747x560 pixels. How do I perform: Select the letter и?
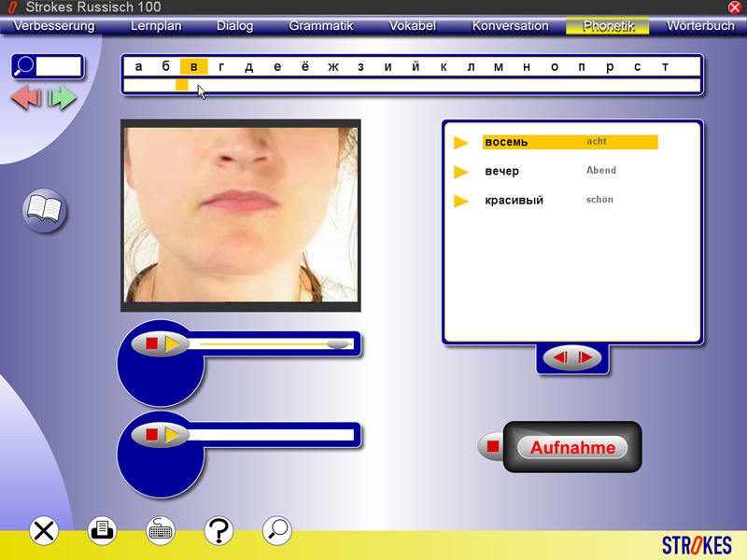click(x=388, y=66)
